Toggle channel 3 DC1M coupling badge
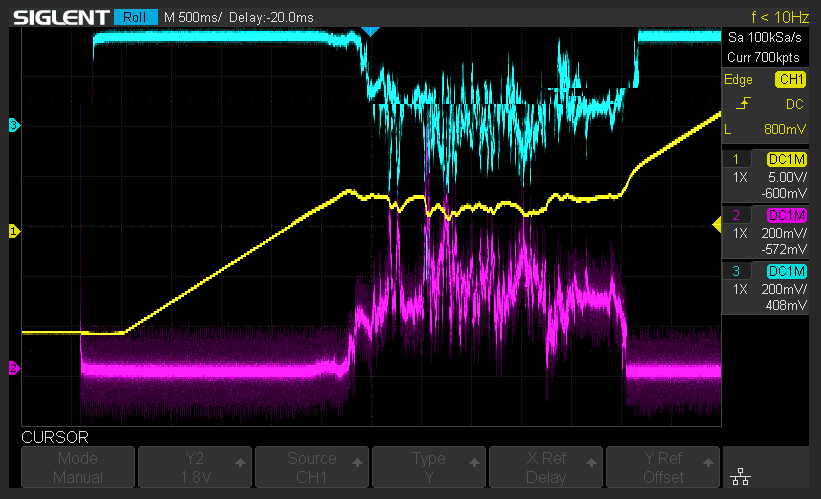This screenshot has height=499, width=821. pos(786,271)
